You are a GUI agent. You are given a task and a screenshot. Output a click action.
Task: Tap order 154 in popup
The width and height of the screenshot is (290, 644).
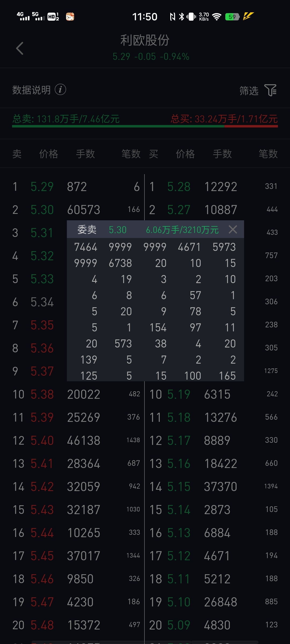coord(158,328)
